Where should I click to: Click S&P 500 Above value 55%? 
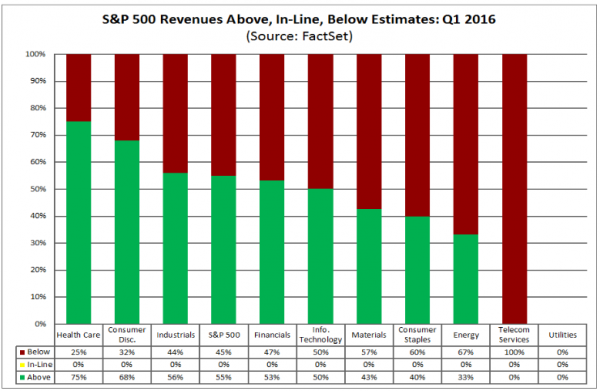pos(223,377)
